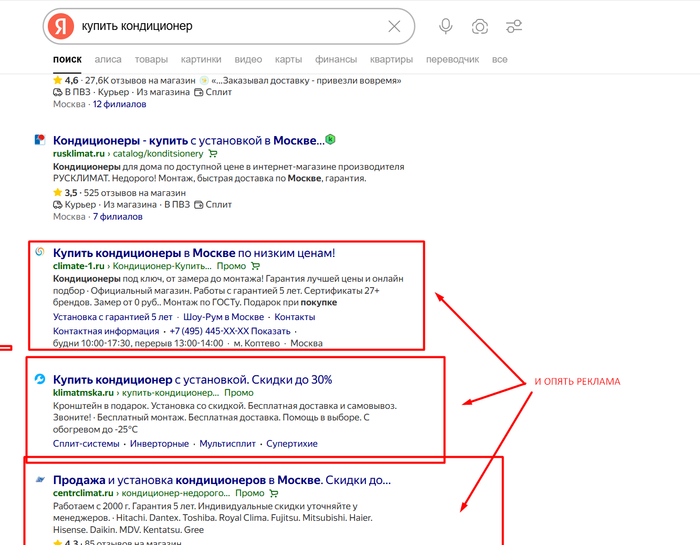Open Купить кондиционеры в Москве result
This screenshot has width=700, height=545.
pyautogui.click(x=193, y=253)
